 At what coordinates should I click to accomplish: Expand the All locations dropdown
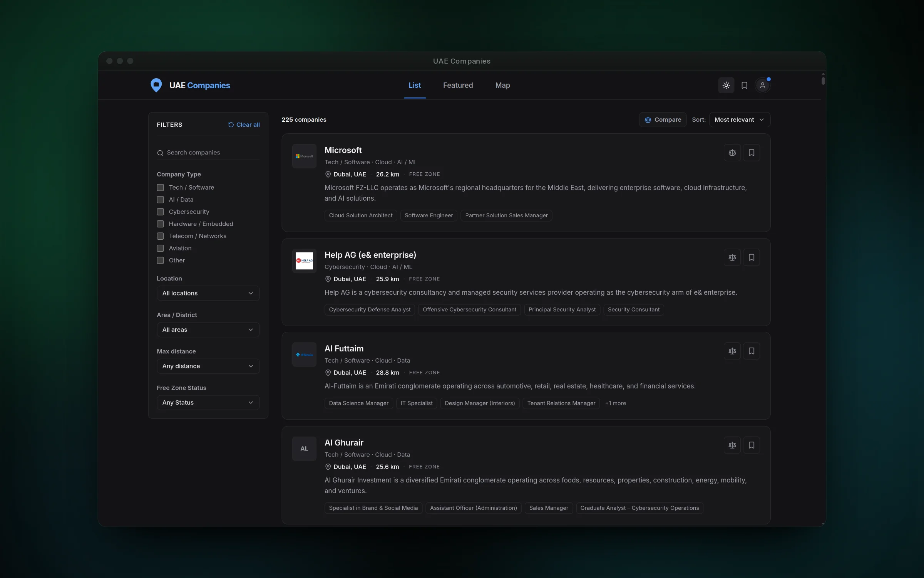tap(208, 293)
